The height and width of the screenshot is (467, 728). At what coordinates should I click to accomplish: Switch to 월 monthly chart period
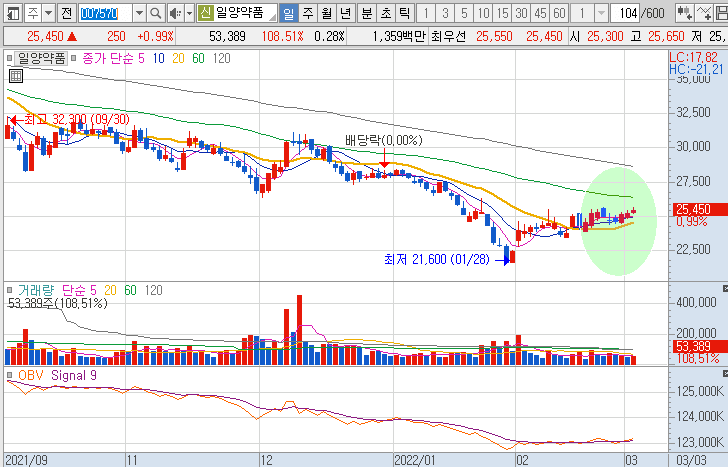tap(327, 13)
